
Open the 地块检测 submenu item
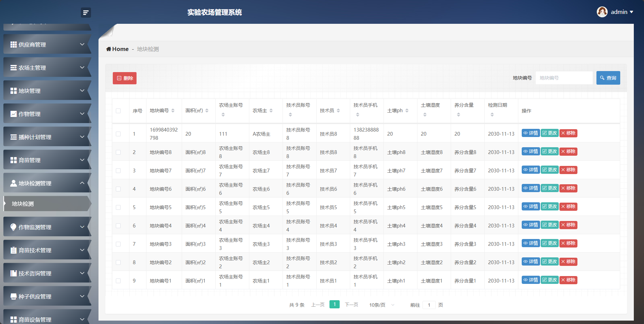point(48,204)
